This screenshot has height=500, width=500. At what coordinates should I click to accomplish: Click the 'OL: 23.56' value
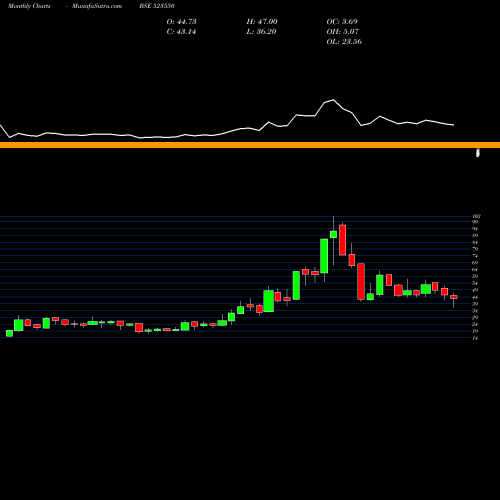344,42
